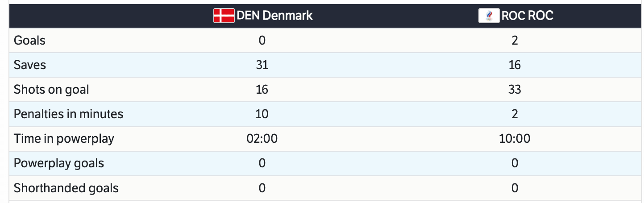The image size is (644, 203).
Task: Select the Time in powerplay label
Action: tap(64, 139)
